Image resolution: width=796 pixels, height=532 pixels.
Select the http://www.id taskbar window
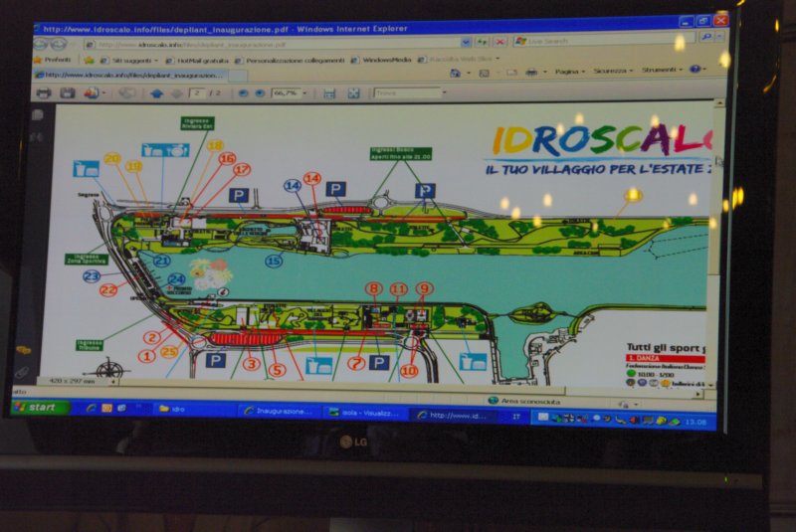[452, 416]
